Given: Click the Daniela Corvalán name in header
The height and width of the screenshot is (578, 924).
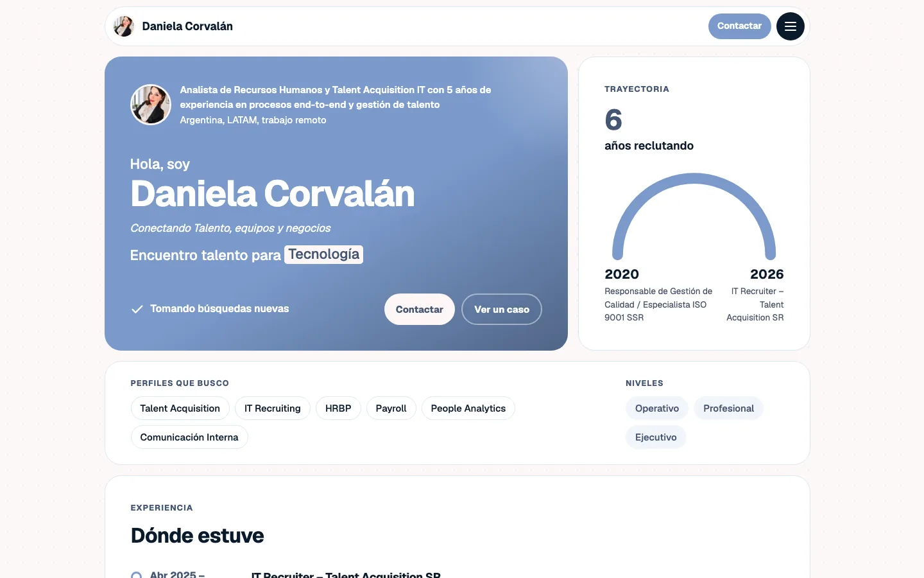Looking at the screenshot, I should [x=187, y=26].
